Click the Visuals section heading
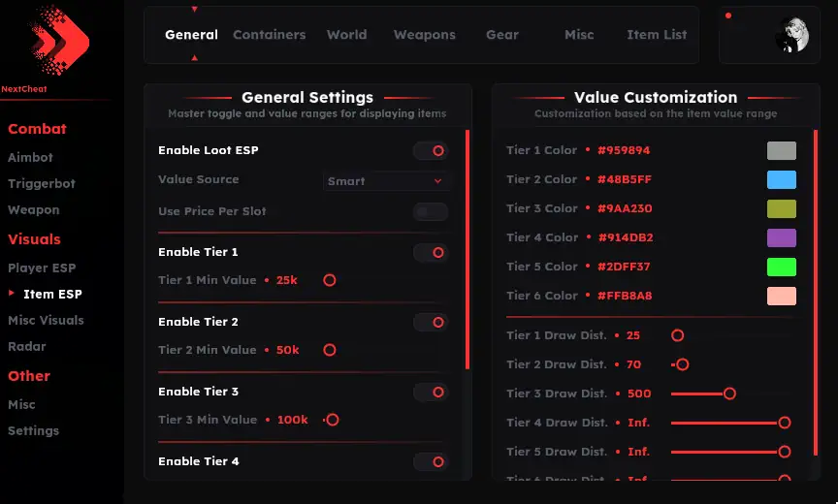Image resolution: width=838 pixels, height=504 pixels. pos(34,239)
